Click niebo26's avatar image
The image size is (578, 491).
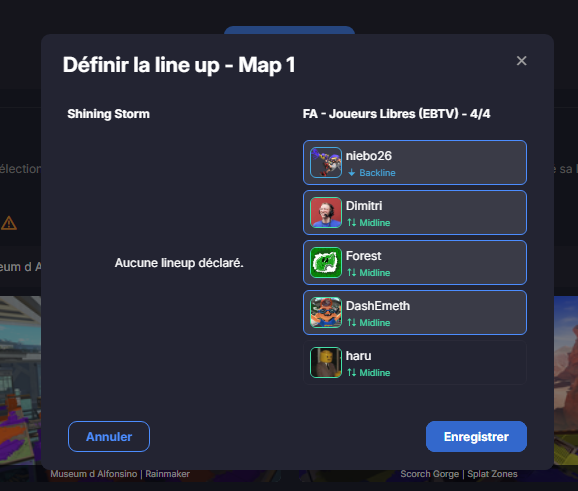click(326, 163)
